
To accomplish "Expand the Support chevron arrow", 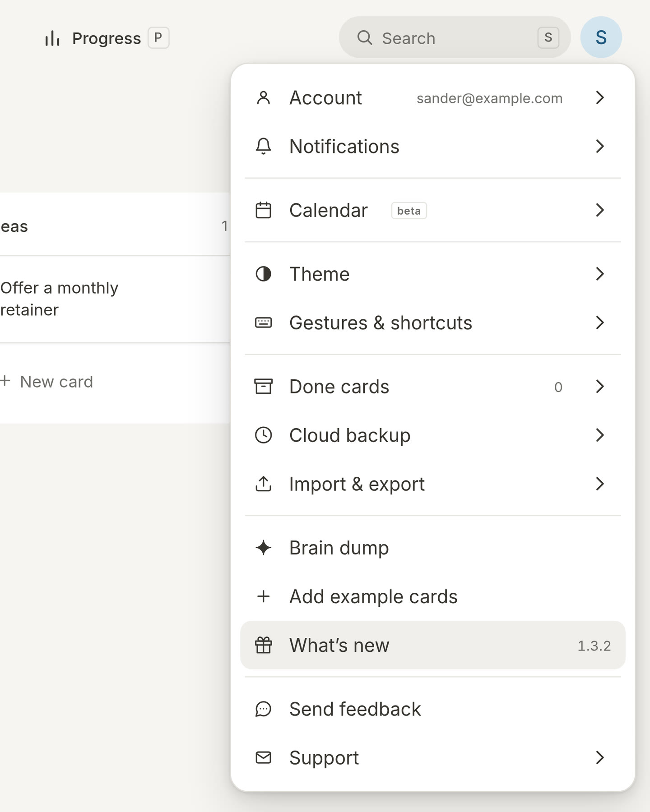I will [599, 757].
